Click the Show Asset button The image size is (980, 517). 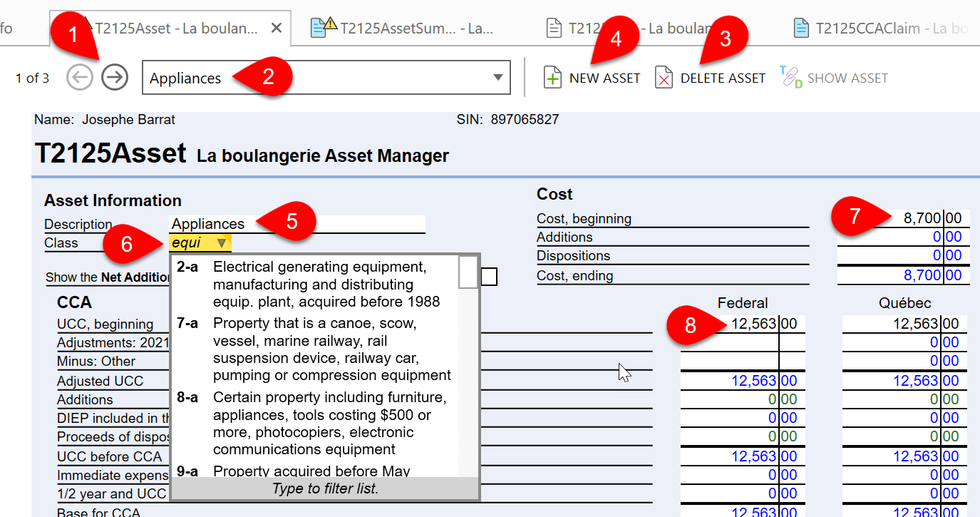pos(834,78)
